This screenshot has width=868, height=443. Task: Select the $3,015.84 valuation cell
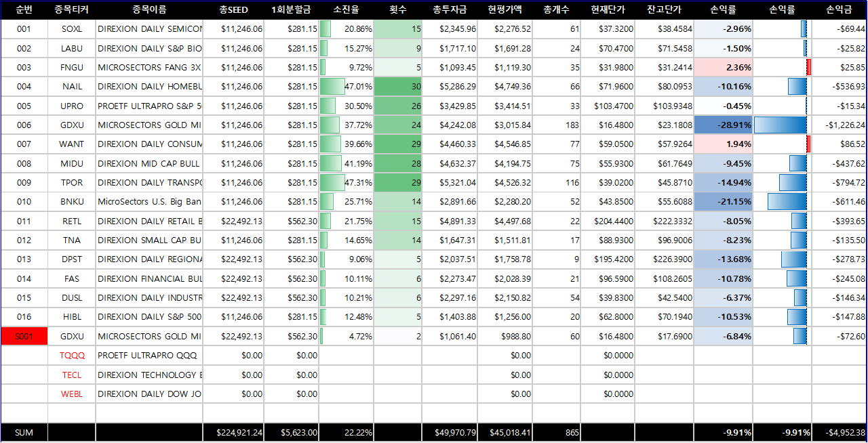click(x=505, y=125)
